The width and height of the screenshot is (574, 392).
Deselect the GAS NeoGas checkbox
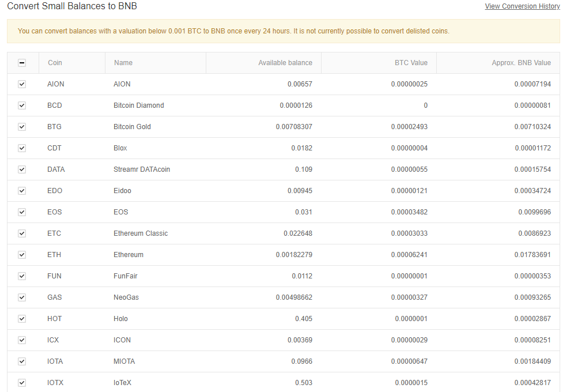coord(22,297)
